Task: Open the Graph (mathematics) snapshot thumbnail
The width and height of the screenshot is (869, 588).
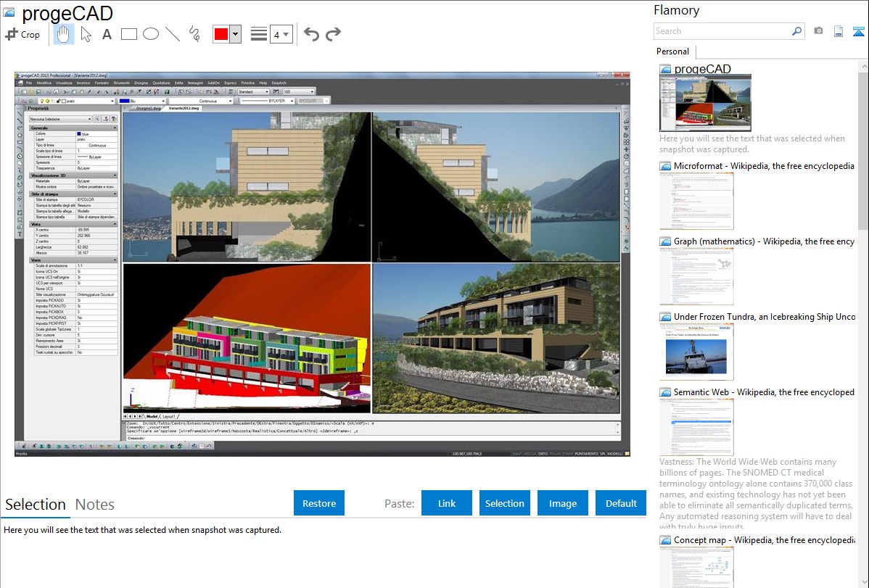Action: click(x=696, y=276)
